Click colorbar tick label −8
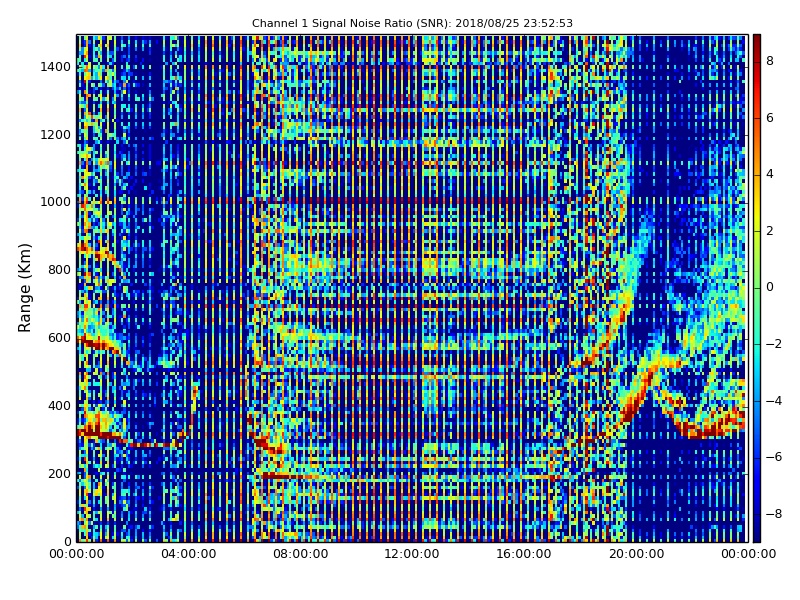Image resolution: width=800 pixels, height=600 pixels. click(774, 514)
